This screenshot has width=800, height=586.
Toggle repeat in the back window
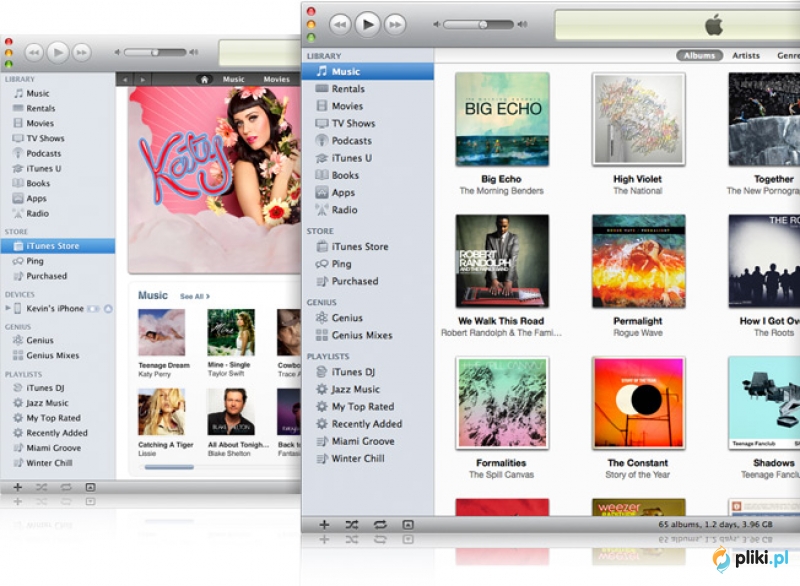(66, 487)
